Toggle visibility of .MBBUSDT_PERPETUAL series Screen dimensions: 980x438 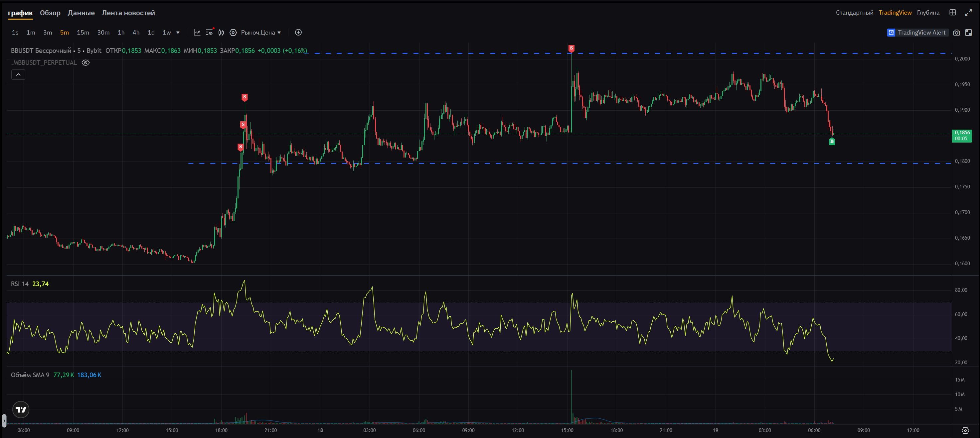tap(85, 63)
